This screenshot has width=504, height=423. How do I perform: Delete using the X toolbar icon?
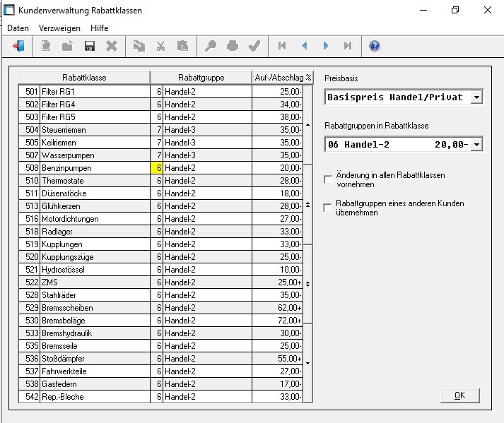click(112, 46)
